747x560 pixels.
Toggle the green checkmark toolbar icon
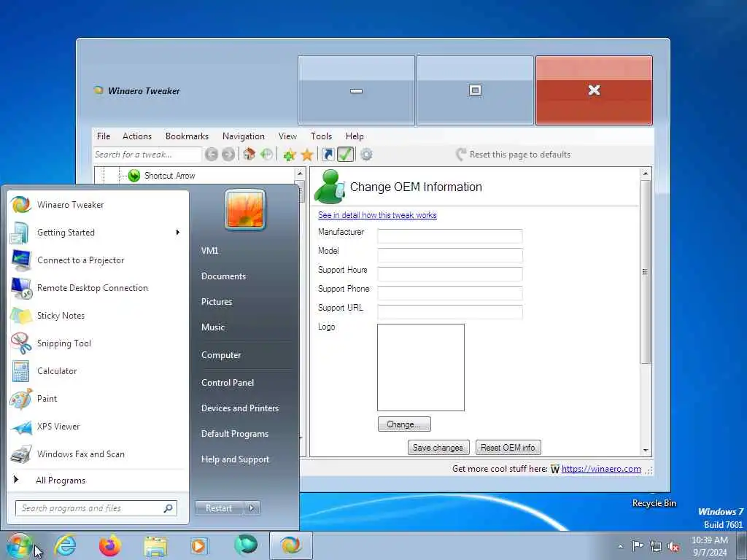pos(345,155)
